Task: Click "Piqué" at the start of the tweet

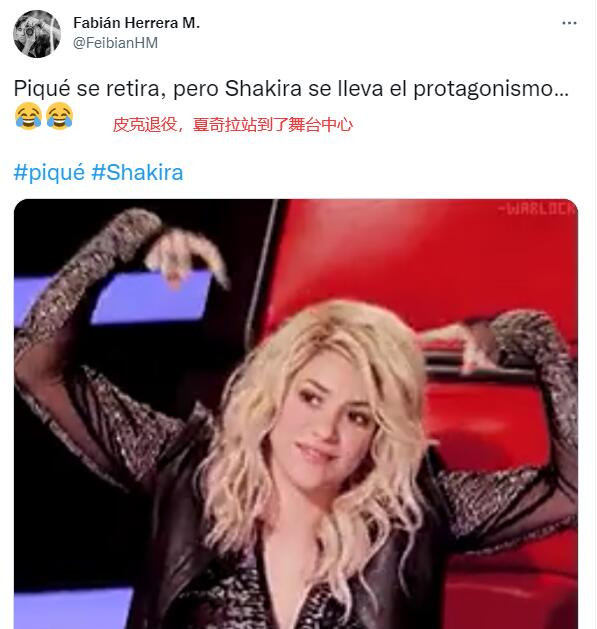Action: 42,88
